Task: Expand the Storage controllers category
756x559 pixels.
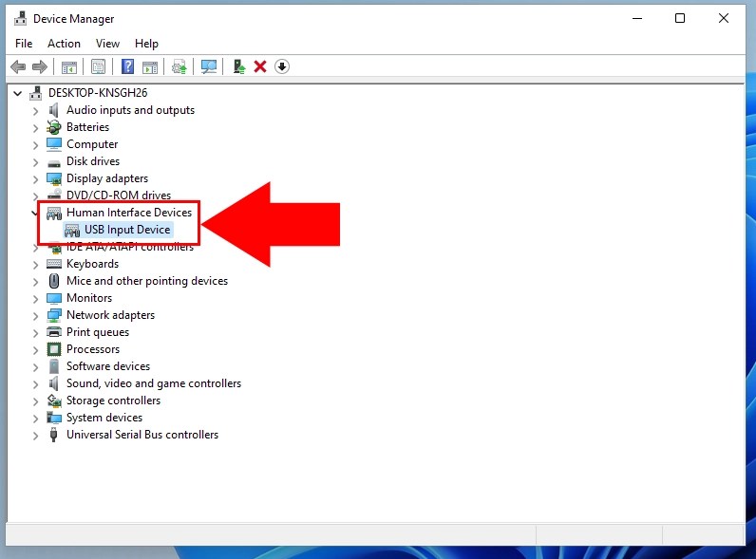Action: coord(35,401)
